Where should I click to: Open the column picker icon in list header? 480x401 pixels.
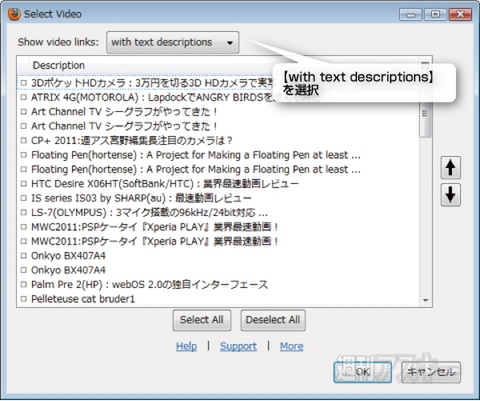(x=425, y=65)
